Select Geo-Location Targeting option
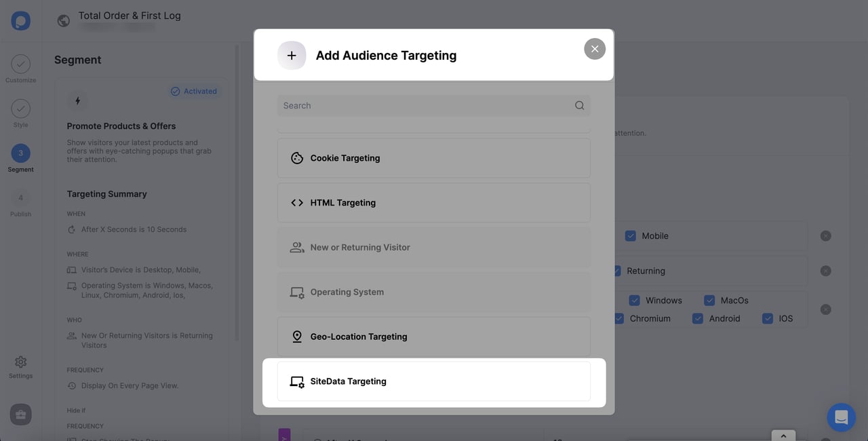Viewport: 868px width, 441px height. tap(433, 337)
